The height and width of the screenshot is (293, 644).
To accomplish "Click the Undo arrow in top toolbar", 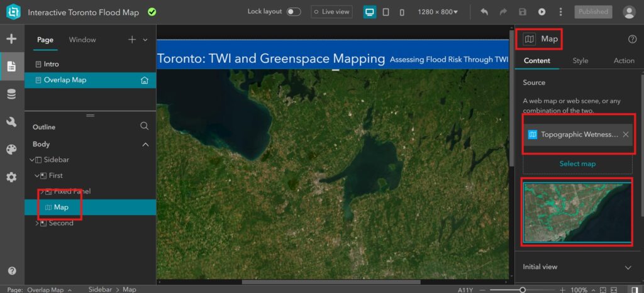I will pos(484,12).
